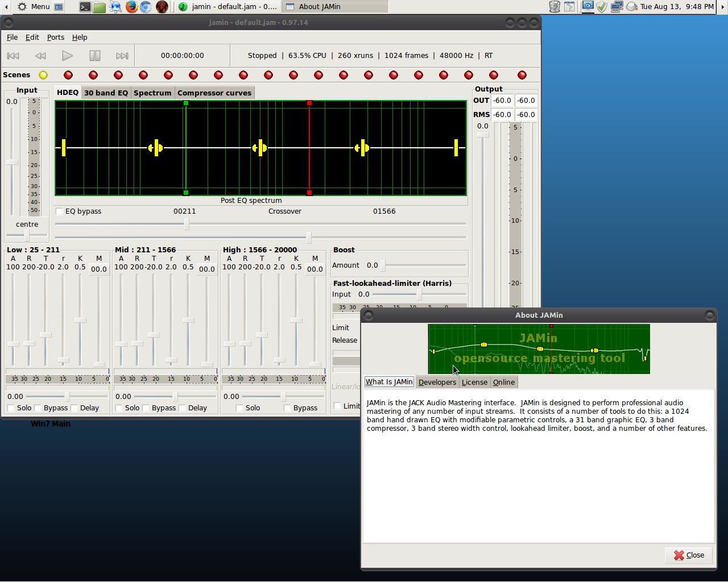Click the yellow active scene indicator

coord(43,74)
